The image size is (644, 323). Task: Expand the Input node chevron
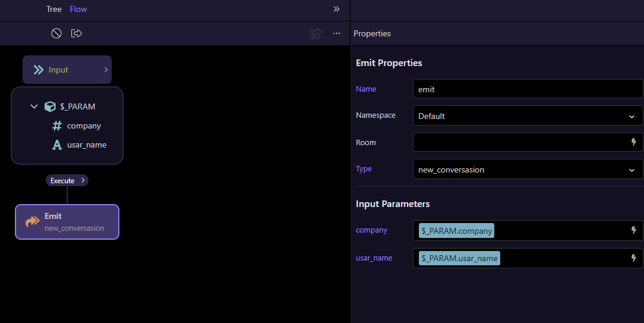106,70
